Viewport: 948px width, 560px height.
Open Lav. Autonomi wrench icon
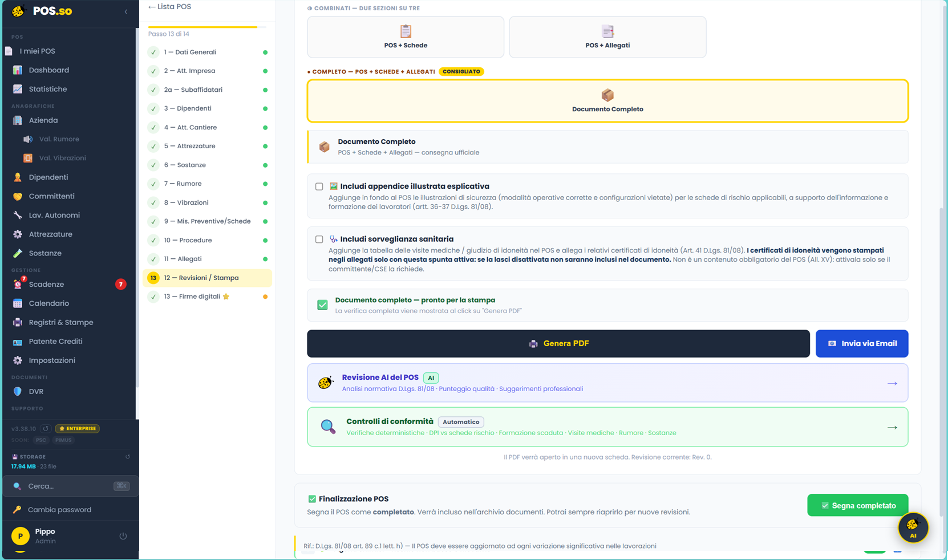tap(18, 215)
